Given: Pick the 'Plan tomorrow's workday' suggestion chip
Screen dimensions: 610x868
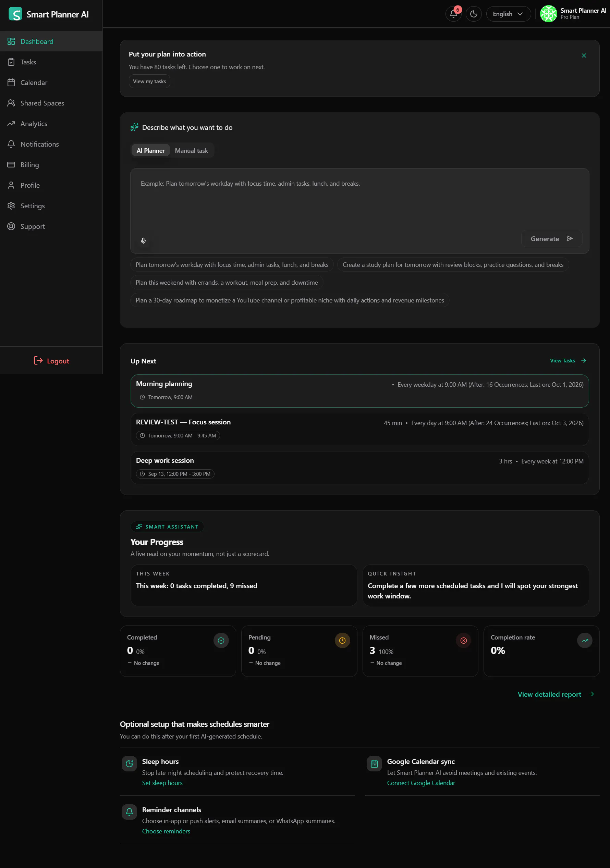Looking at the screenshot, I should click(232, 265).
